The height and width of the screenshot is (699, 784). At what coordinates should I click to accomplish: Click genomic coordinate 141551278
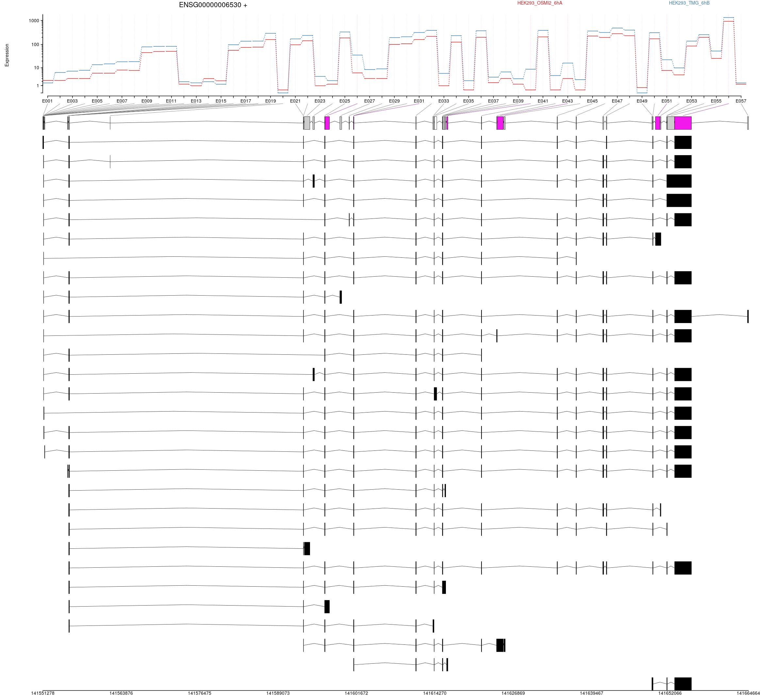pyautogui.click(x=43, y=693)
